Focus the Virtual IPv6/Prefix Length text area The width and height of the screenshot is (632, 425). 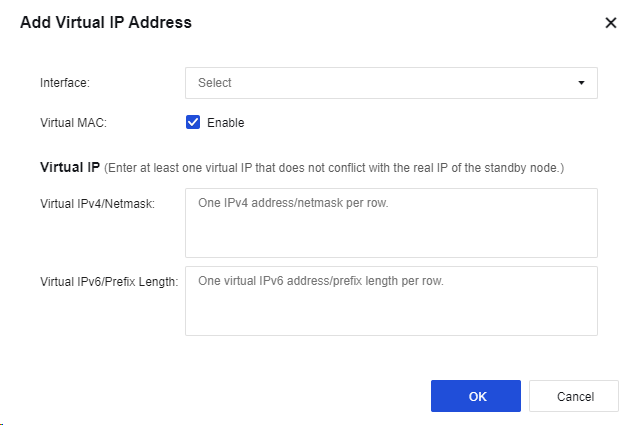coord(390,310)
